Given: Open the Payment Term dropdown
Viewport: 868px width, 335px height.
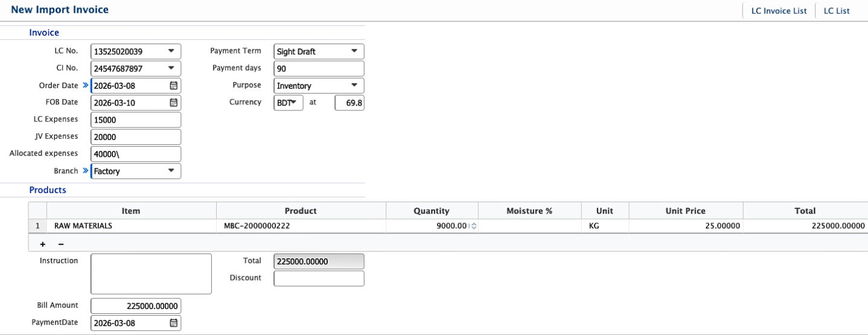Looking at the screenshot, I should [x=354, y=51].
